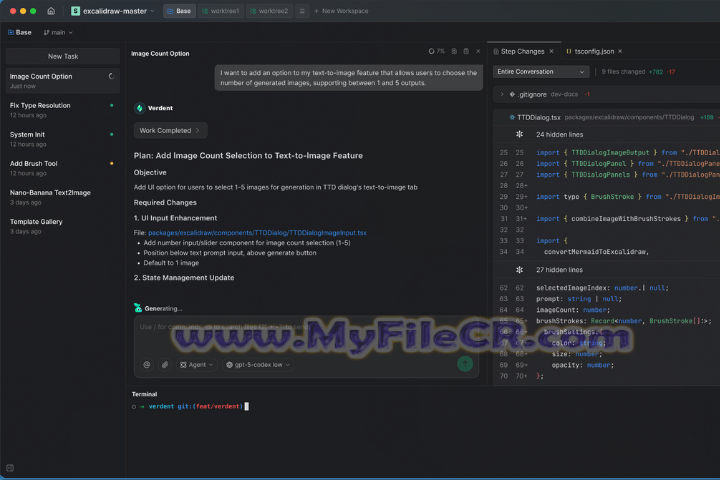This screenshot has width=720, height=480.
Task: Switch to the worktree2 tab
Action: (x=269, y=11)
